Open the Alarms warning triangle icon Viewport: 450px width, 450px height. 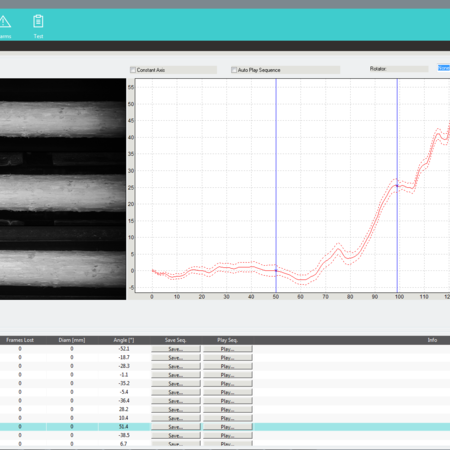[x=5, y=22]
